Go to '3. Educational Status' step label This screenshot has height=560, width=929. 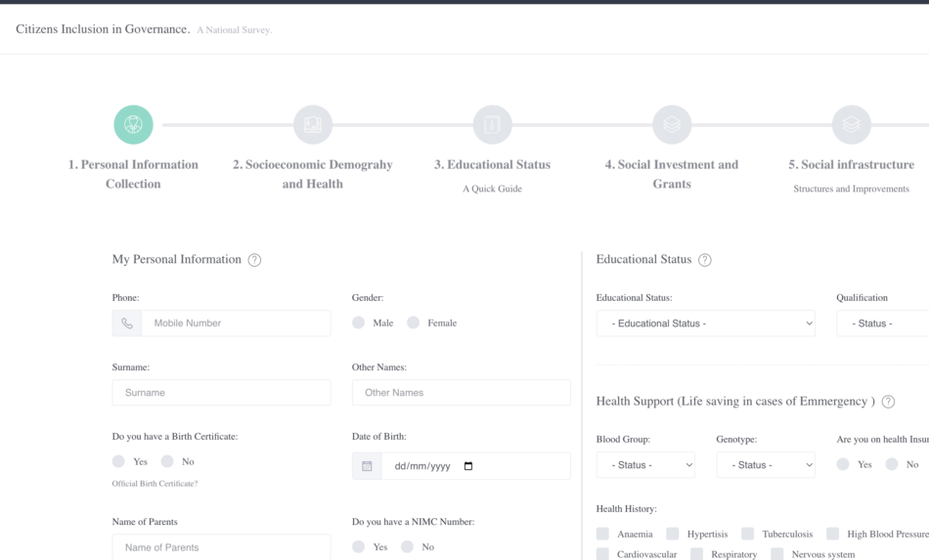pos(492,164)
